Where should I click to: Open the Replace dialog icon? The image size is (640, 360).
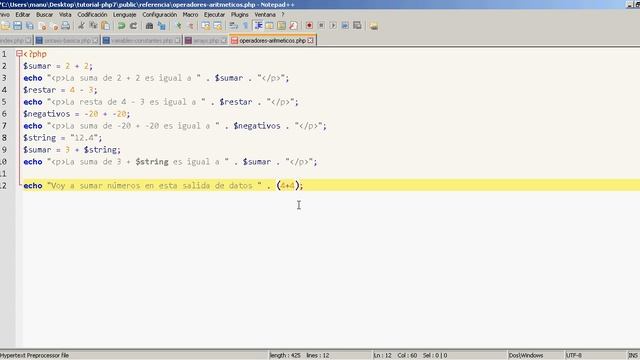click(x=162, y=26)
